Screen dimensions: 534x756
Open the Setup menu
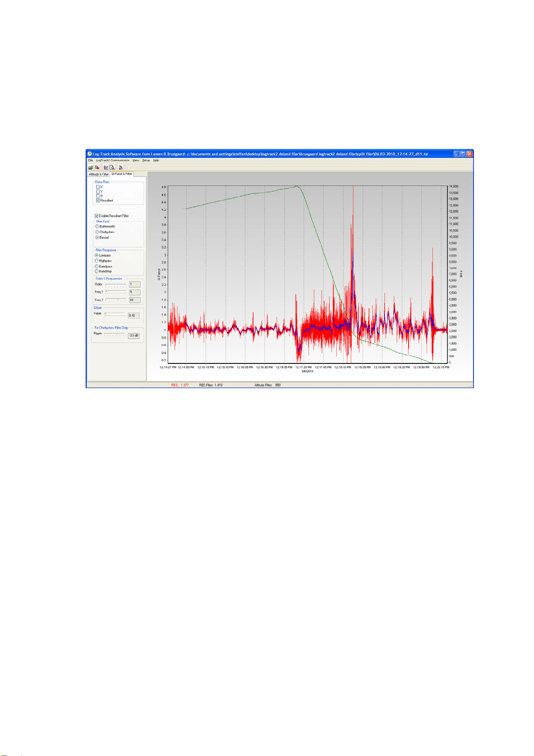pyautogui.click(x=146, y=160)
